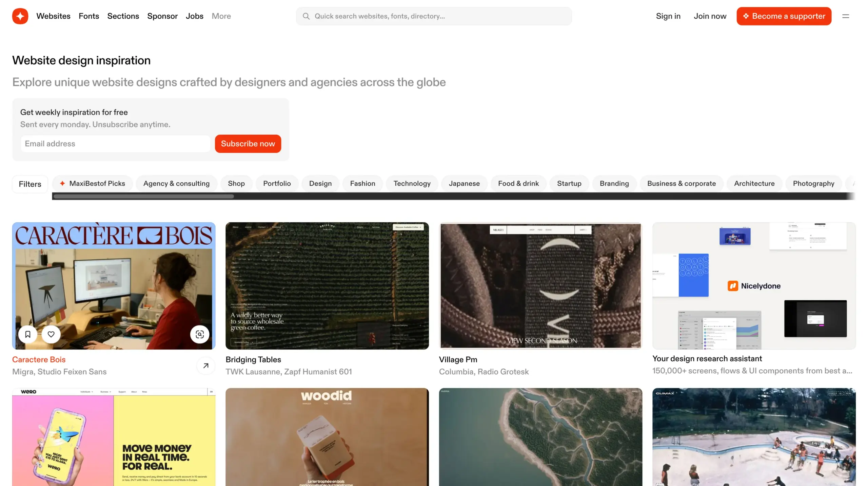
Task: Click the Subscribe now button
Action: tap(248, 144)
